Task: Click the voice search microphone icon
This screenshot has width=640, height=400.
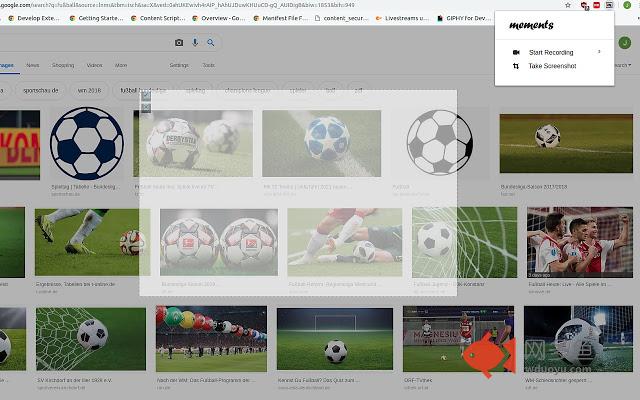Action: pos(195,42)
